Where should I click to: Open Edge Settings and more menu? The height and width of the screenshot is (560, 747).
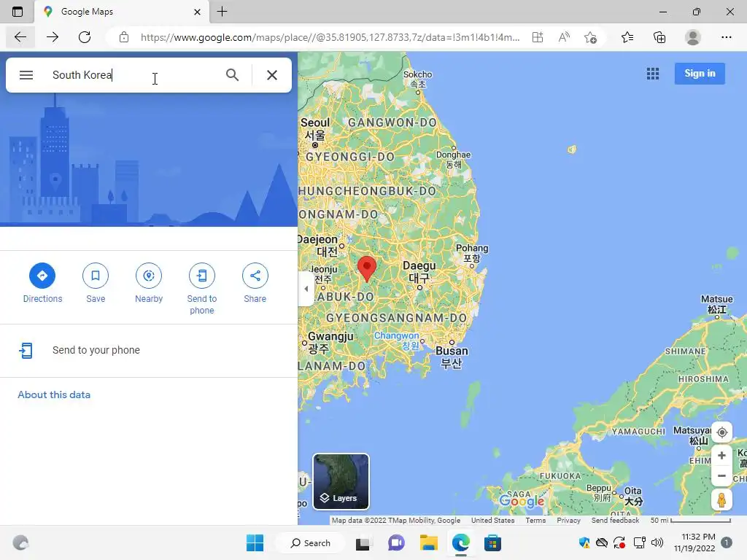pyautogui.click(x=726, y=37)
